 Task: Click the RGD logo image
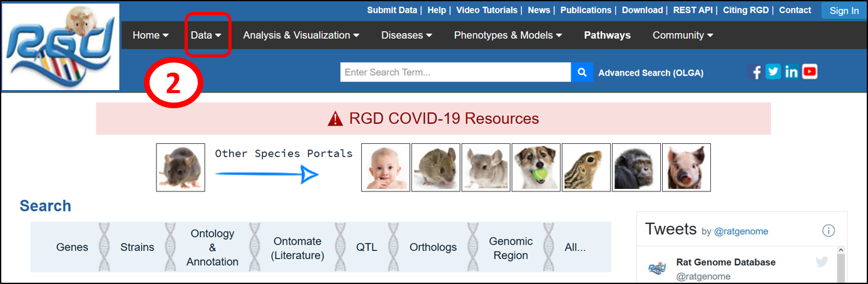pyautogui.click(x=61, y=47)
